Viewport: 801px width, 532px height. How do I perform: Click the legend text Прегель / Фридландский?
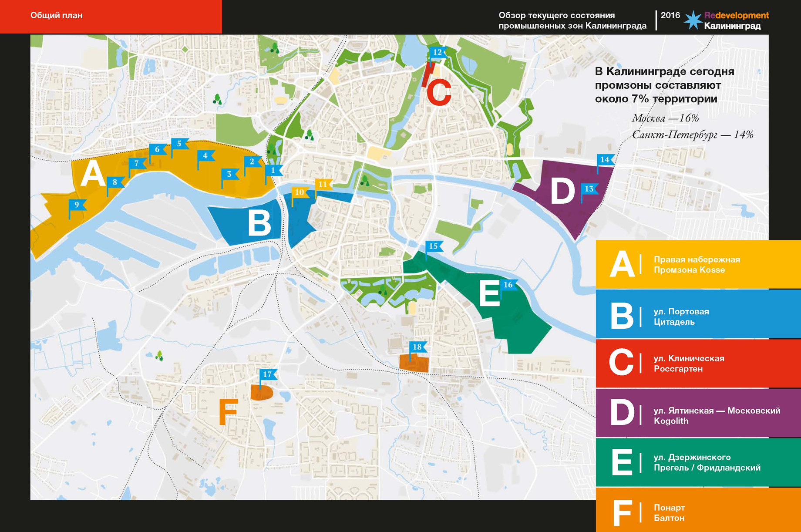pos(707,468)
